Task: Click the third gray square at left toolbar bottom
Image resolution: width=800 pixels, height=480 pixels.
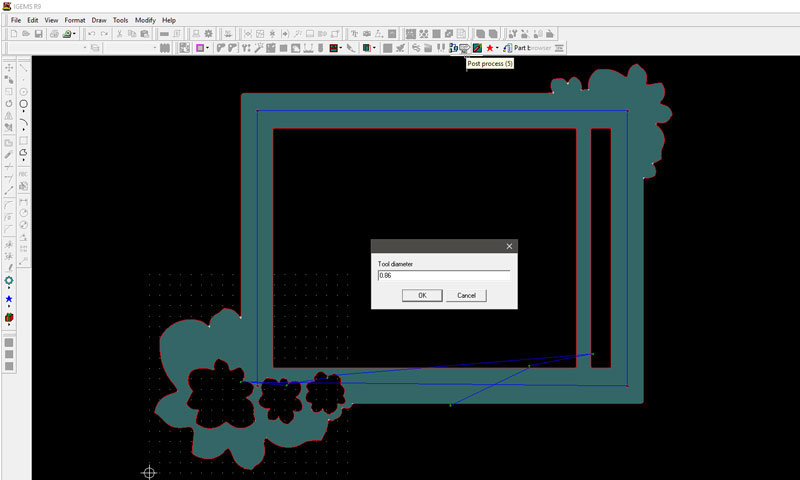Action: tap(9, 366)
